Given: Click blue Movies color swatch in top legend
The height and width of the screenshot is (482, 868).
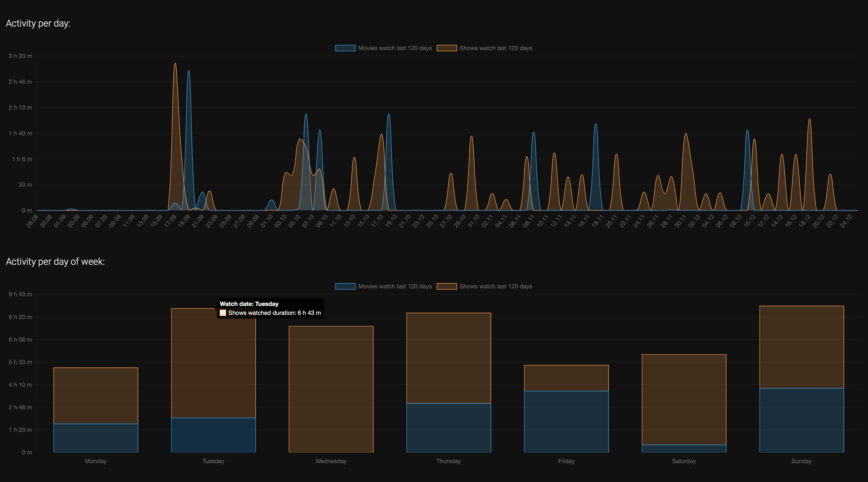Looking at the screenshot, I should point(345,48).
